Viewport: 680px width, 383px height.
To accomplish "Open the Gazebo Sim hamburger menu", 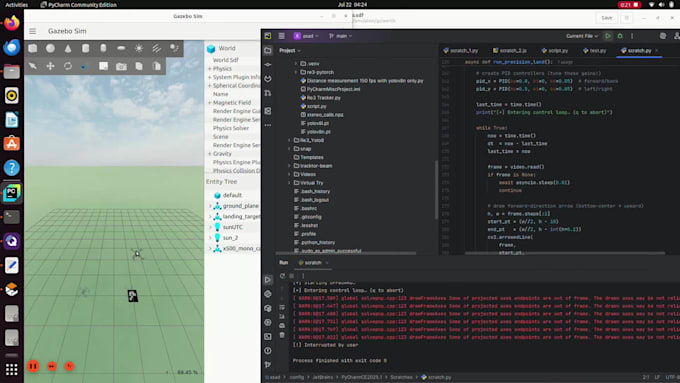I will click(x=33, y=31).
